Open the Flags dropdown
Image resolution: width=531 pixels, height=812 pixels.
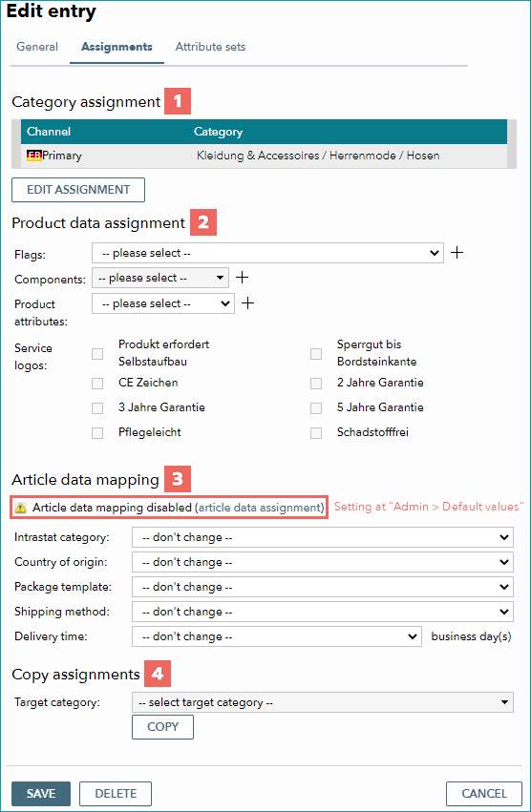(267, 253)
